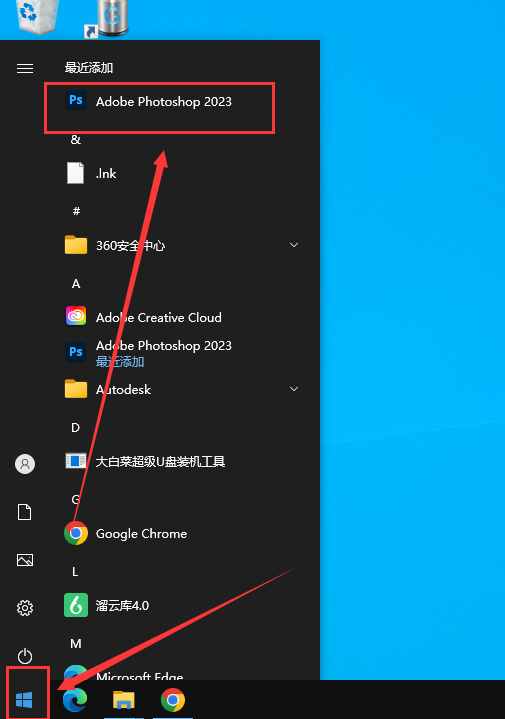Launch Google Chrome from app list

pyautogui.click(x=183, y=533)
